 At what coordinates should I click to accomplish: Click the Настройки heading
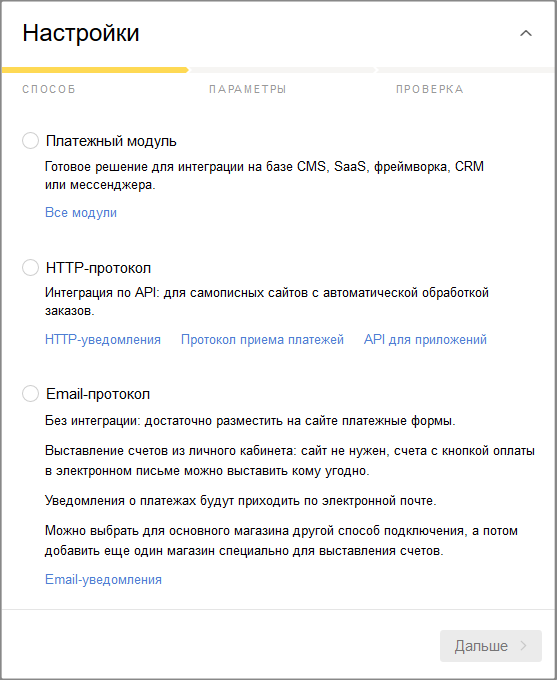[x=81, y=33]
